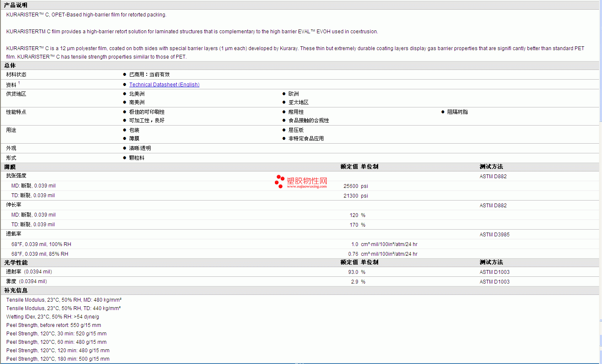The height and width of the screenshot is (364, 602).
Task: Click ASTM D1003 in the 透射率 row
Action: tap(494, 272)
